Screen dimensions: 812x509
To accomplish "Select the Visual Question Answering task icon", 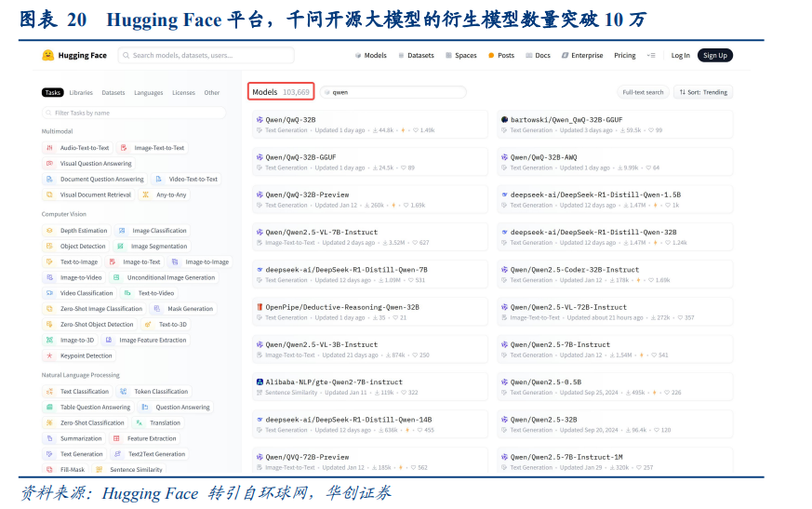I will point(49,163).
